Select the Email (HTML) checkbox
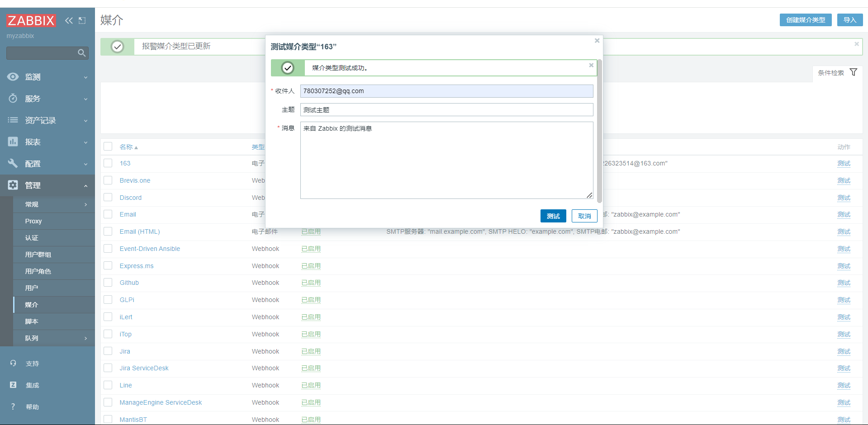868x425 pixels. 108,231
